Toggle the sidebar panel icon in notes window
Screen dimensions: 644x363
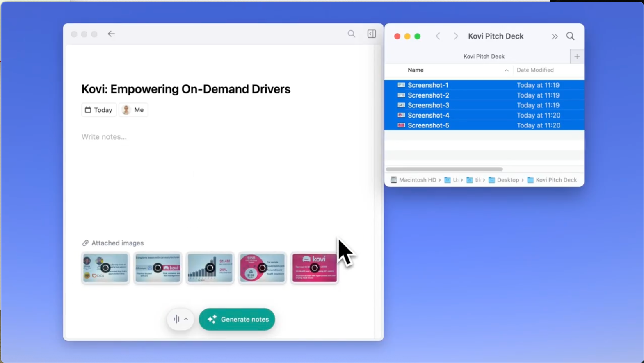(x=372, y=34)
